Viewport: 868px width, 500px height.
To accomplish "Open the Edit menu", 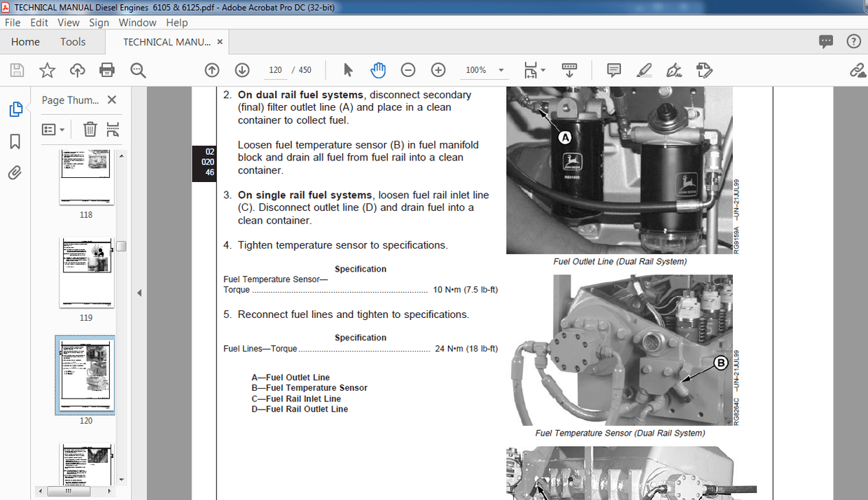I will click(x=39, y=22).
